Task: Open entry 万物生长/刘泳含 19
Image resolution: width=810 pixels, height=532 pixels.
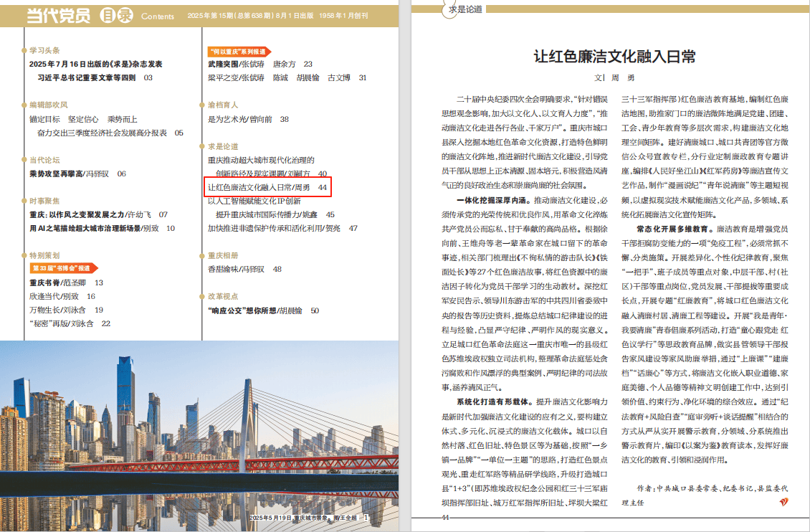Action: [x=66, y=310]
